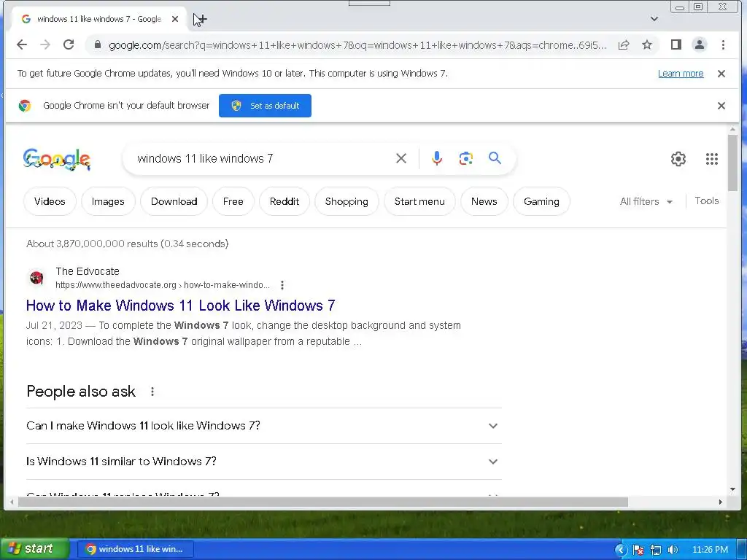Click the Learn more link
Screen dimensions: 747x560
pos(681,74)
